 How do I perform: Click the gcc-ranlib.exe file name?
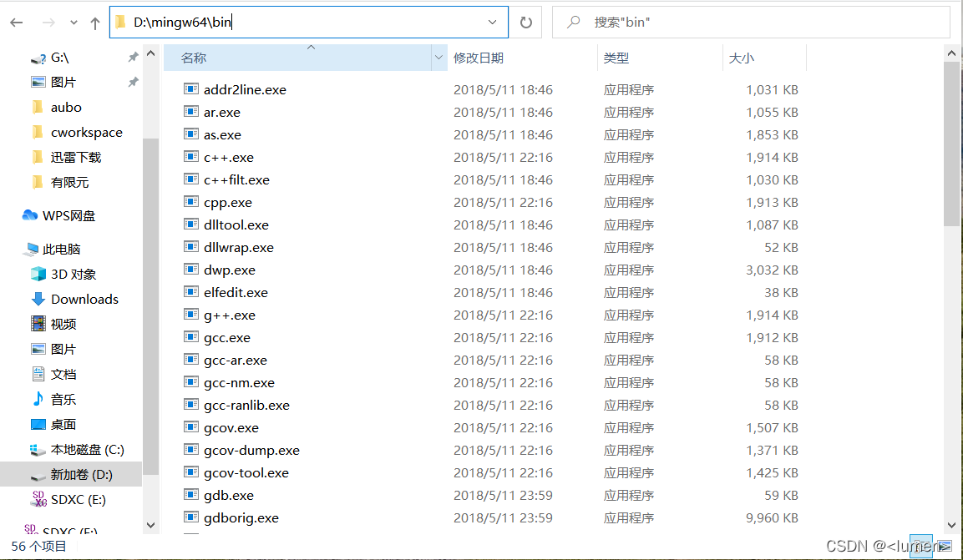[x=246, y=406]
